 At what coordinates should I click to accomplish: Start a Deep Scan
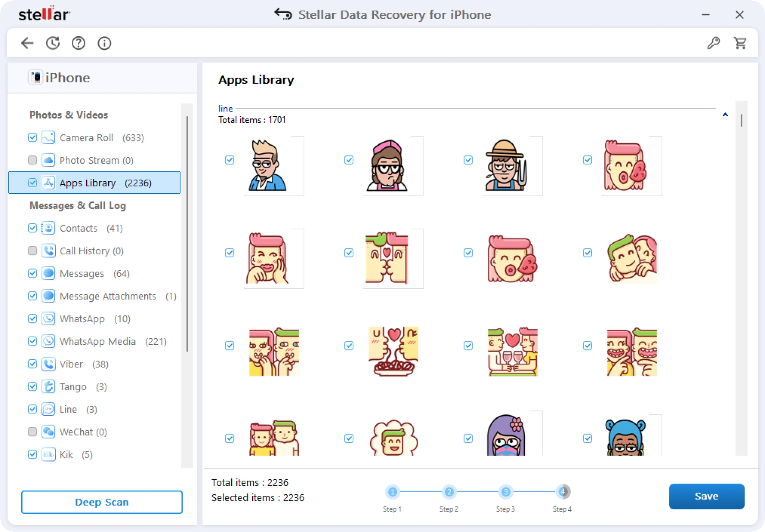[102, 502]
